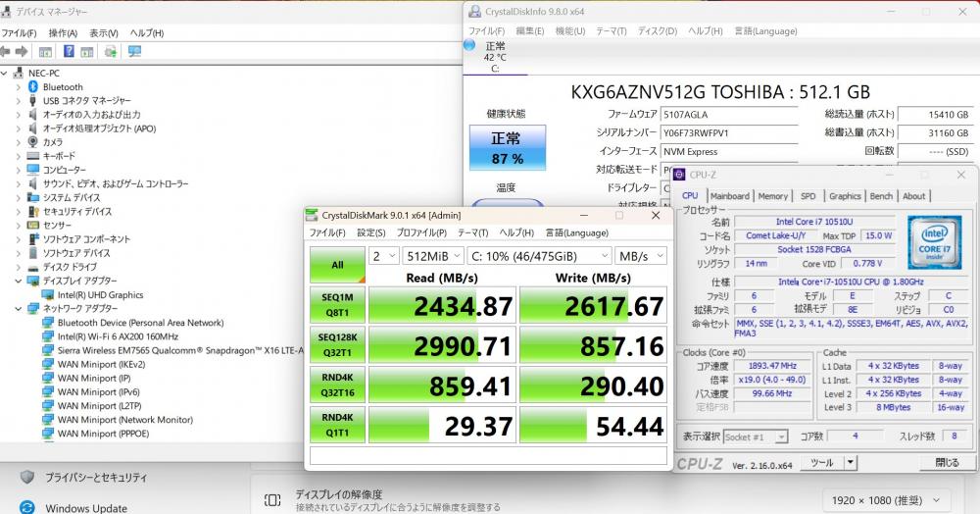
Task: Select the カメラ category in device tree
Action: pyautogui.click(x=53, y=142)
